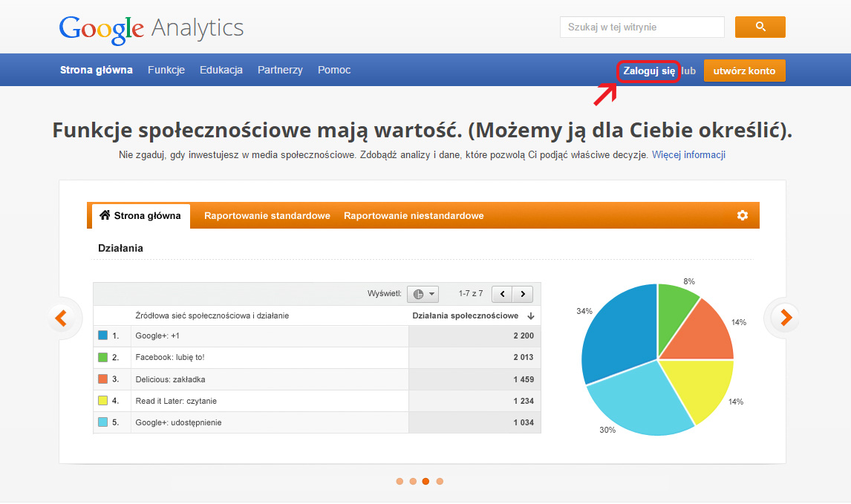851x504 pixels.
Task: Click the Google+: udostępnienie row label
Action: tap(178, 422)
